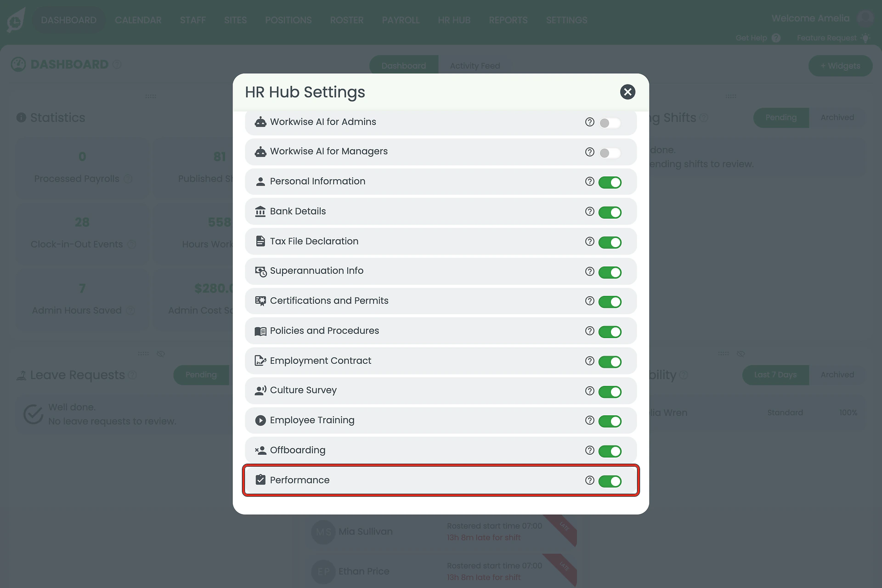This screenshot has width=882, height=588.
Task: Click the Performance clipboard icon
Action: point(260,480)
